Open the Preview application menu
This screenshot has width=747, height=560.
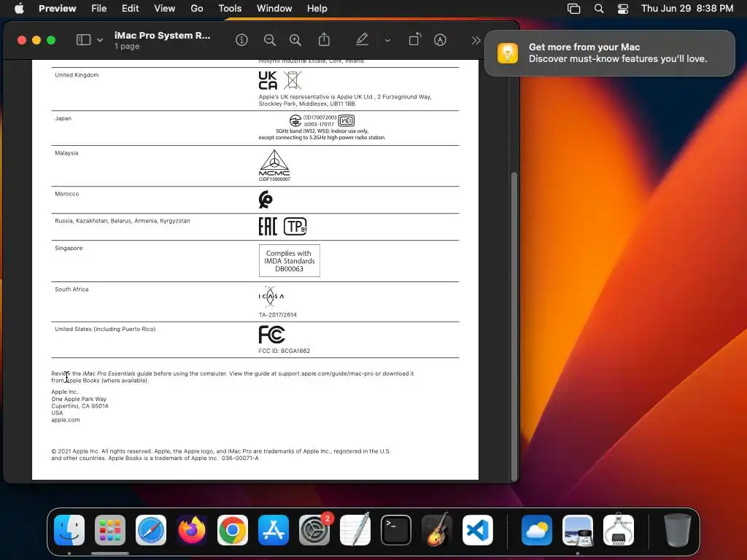tap(57, 8)
